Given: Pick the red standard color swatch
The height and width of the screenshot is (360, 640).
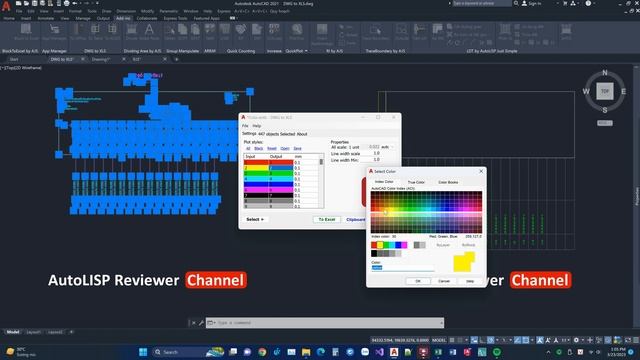Looking at the screenshot, I should click(x=374, y=245).
